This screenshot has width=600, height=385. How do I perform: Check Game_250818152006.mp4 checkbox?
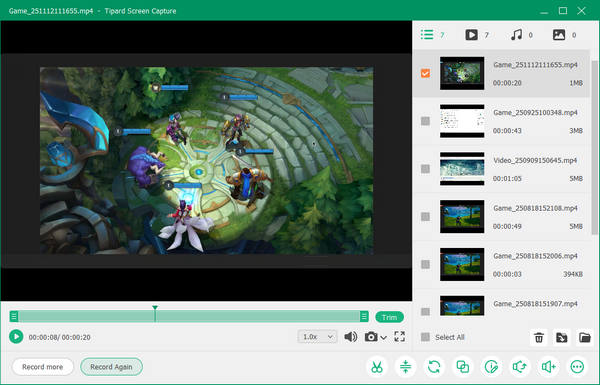pos(425,264)
